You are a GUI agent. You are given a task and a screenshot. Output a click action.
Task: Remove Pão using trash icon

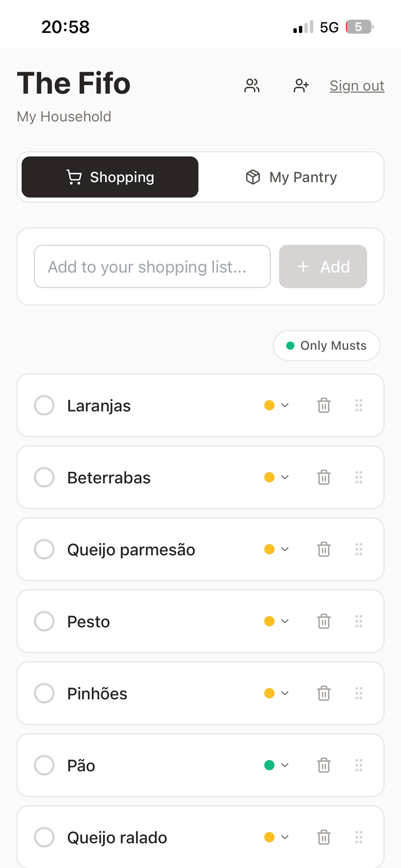(324, 765)
